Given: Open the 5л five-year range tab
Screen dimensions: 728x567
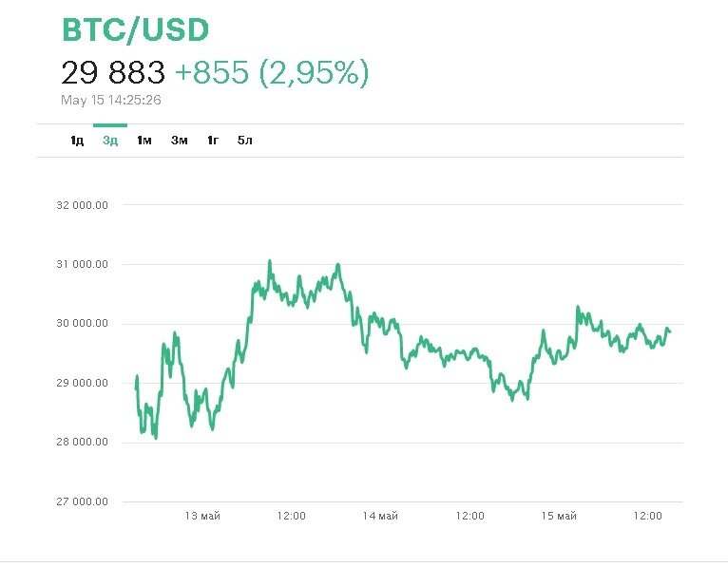Looking at the screenshot, I should 245,141.
